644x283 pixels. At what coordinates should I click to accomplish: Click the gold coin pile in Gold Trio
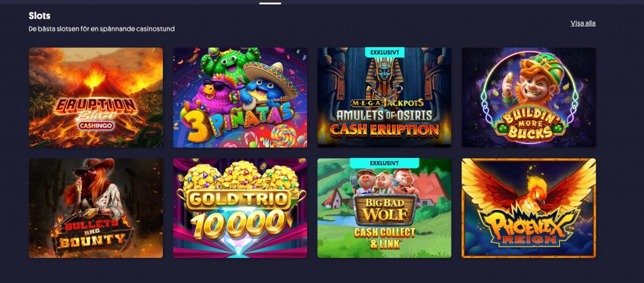click(x=240, y=175)
